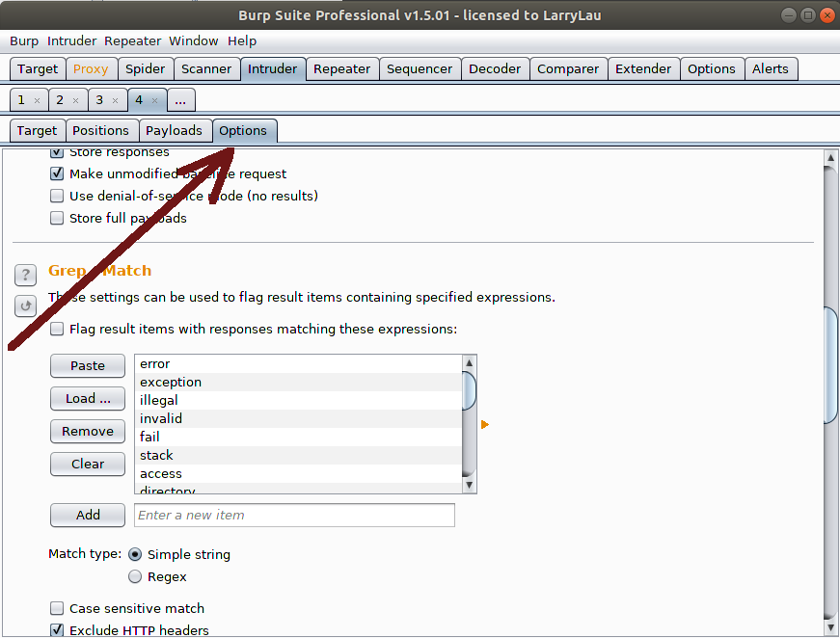Toggle Make unmodified baseline request checkbox

[57, 173]
